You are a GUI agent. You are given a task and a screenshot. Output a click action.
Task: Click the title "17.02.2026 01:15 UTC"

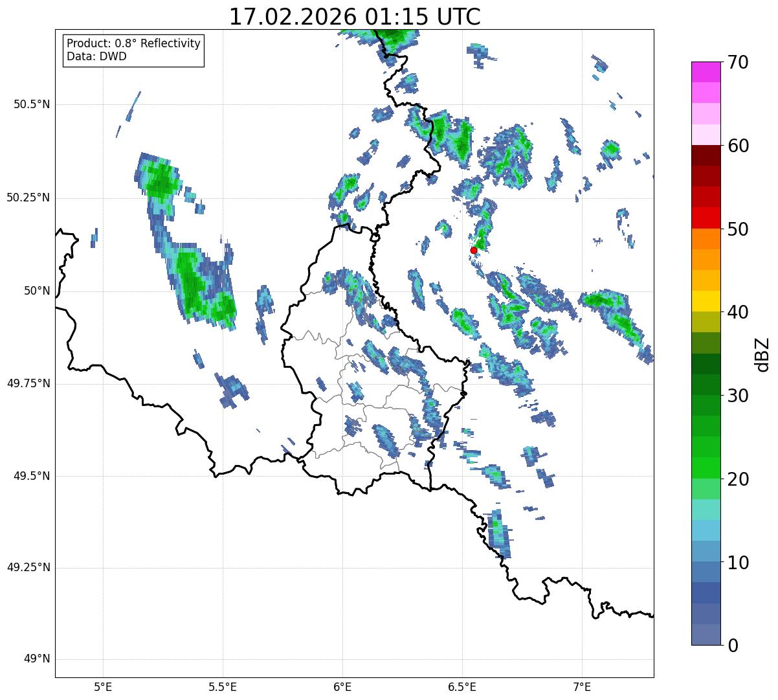click(x=355, y=16)
